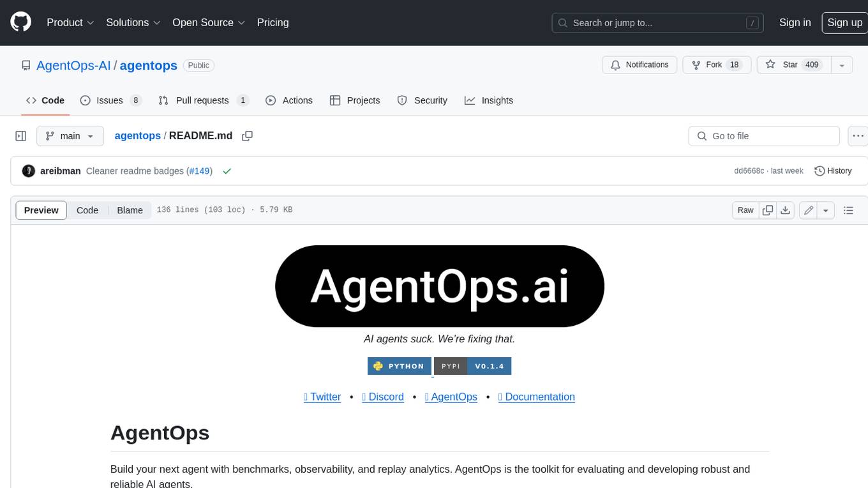Download the raw file
Image resolution: width=868 pixels, height=488 pixels.
tap(786, 210)
